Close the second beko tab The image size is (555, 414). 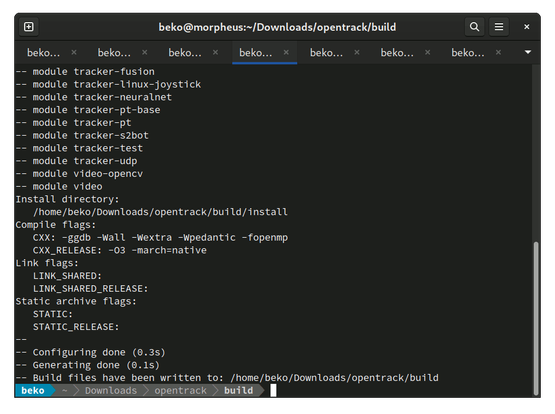click(x=145, y=52)
